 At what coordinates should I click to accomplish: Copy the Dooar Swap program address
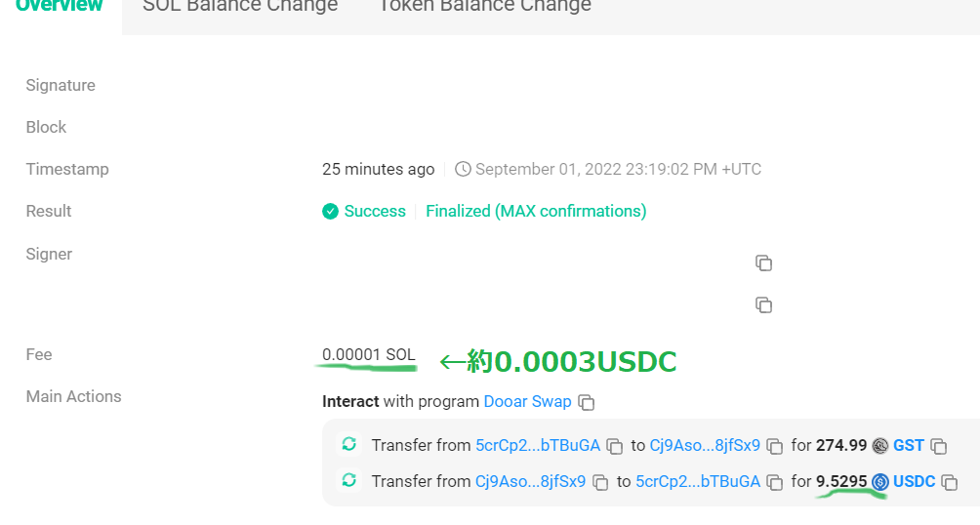[587, 402]
